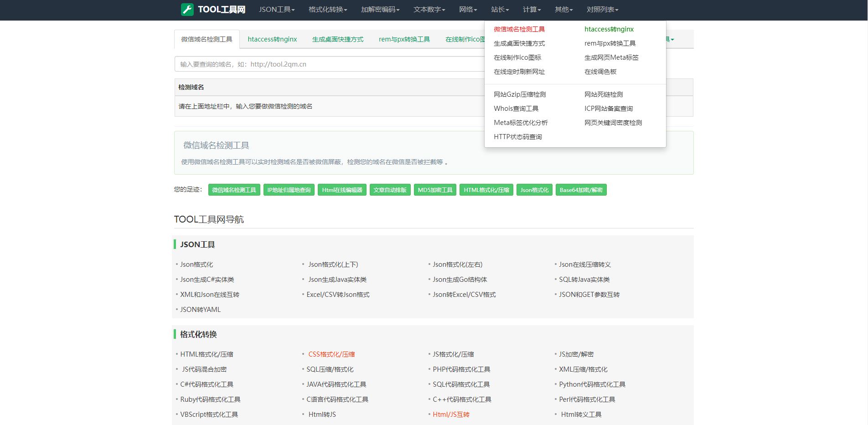Click ICP网站备案查询 menu entry

(609, 109)
